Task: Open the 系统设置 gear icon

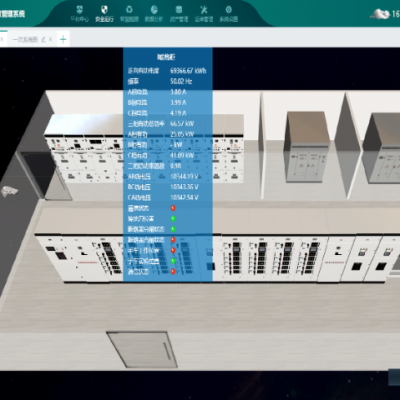Action: point(229,10)
